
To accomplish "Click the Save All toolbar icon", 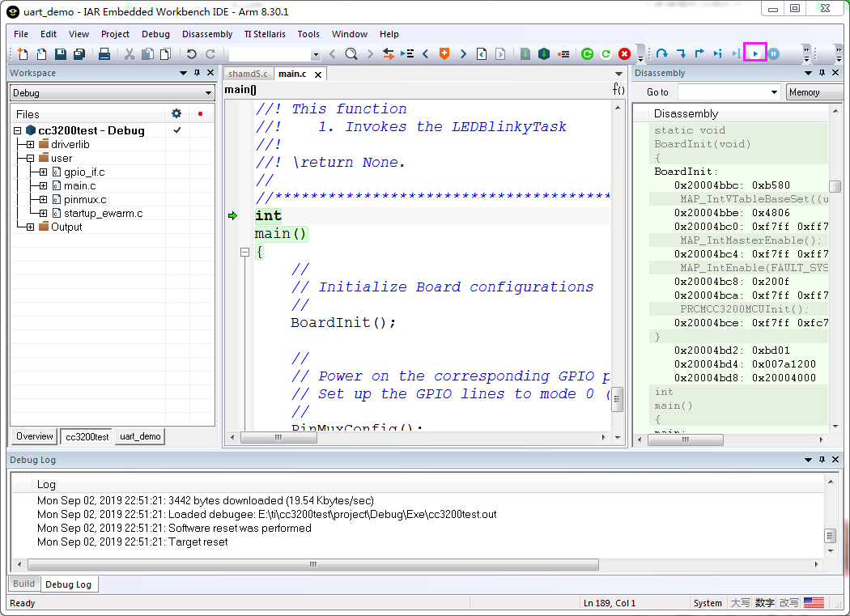I will click(79, 53).
